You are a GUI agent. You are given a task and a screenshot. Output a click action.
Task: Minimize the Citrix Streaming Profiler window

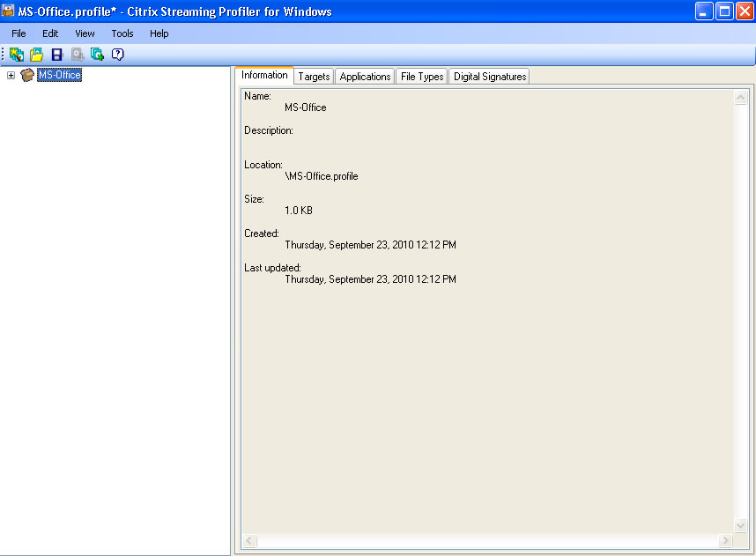click(704, 11)
